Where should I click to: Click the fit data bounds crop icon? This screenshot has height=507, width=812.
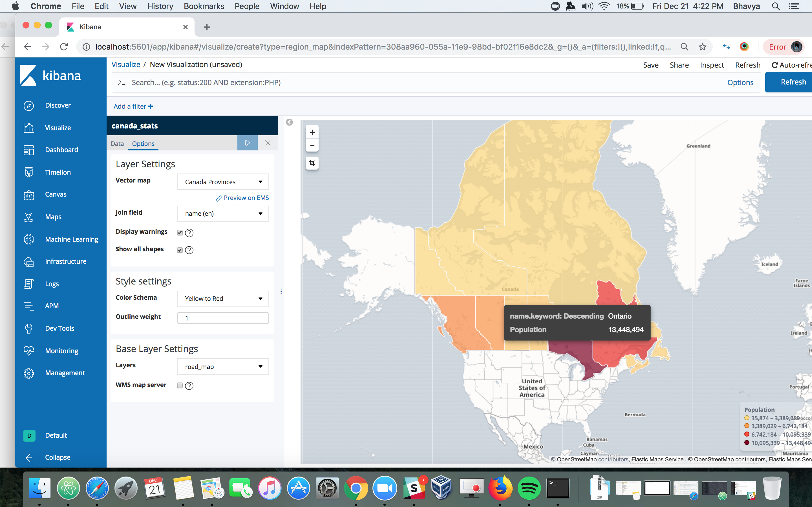click(312, 163)
